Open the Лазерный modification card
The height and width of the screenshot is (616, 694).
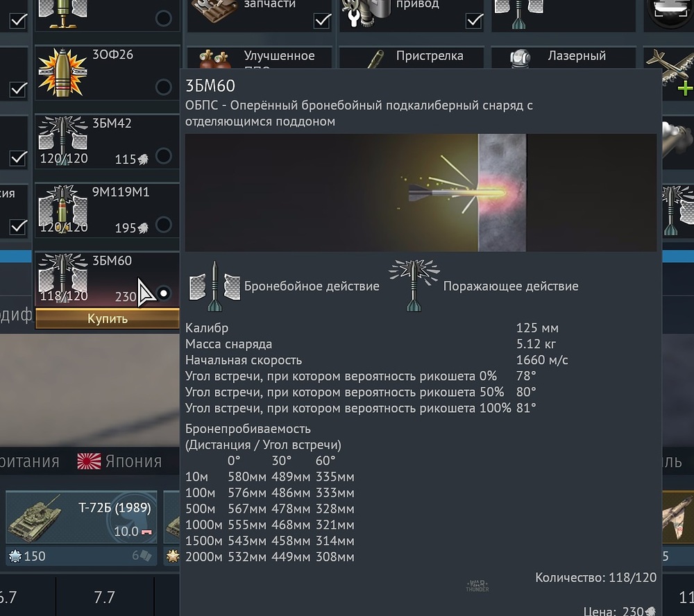point(564,58)
